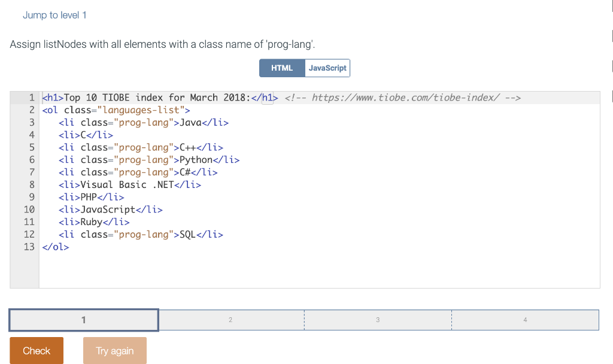Select level 3 in the progress bar
The image size is (613, 364).
(377, 320)
